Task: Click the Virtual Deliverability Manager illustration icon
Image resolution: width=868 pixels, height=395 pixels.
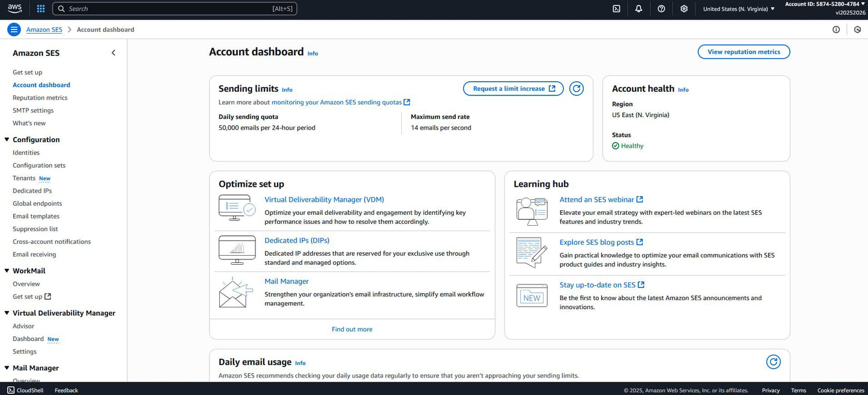Action: (x=237, y=208)
